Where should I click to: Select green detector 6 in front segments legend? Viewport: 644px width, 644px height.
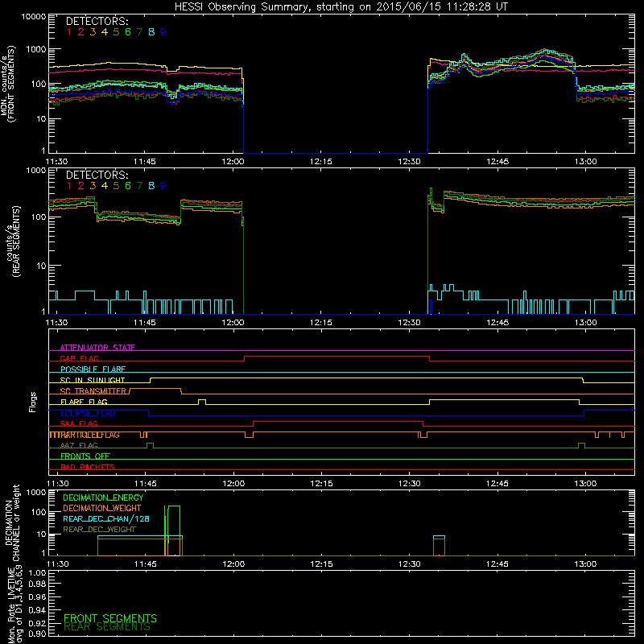[x=128, y=32]
